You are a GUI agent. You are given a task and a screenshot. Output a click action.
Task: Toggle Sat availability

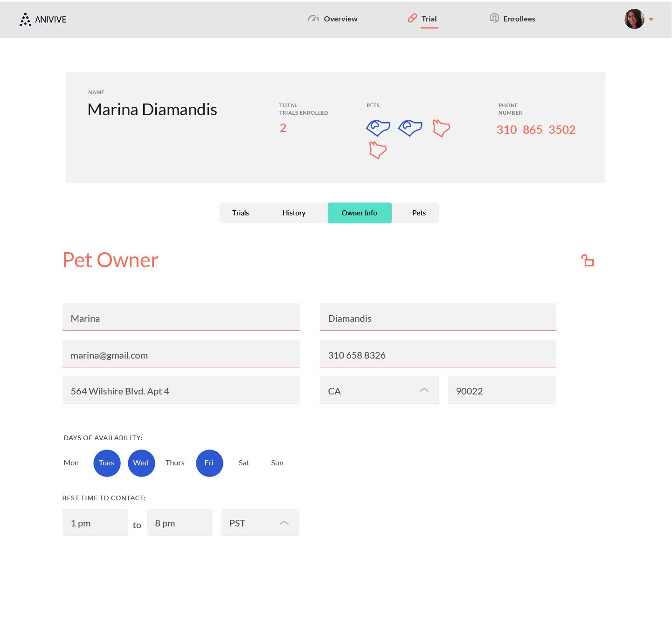[244, 463]
